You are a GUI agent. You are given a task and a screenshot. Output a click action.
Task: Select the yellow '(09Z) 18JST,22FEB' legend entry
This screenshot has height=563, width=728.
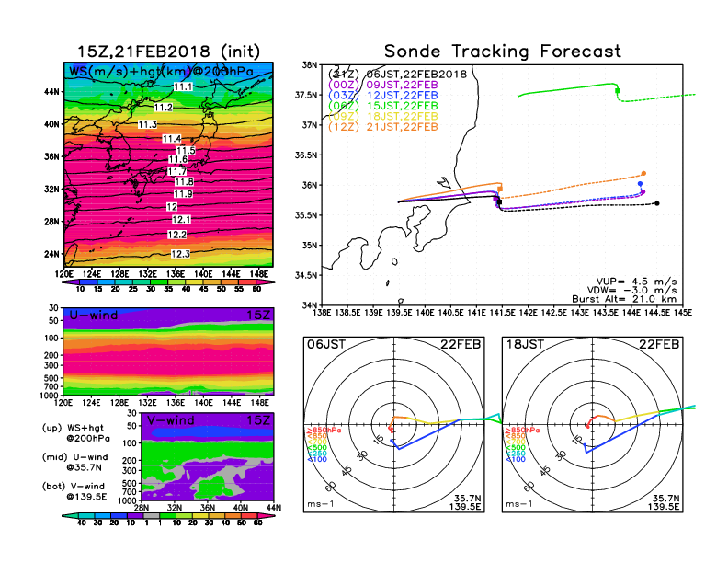click(383, 117)
